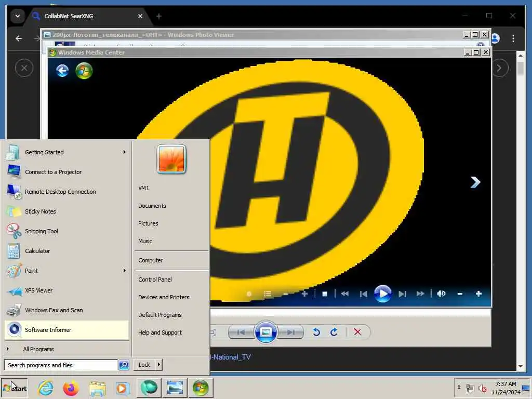
Task: Open Control Panel
Action: point(171,279)
